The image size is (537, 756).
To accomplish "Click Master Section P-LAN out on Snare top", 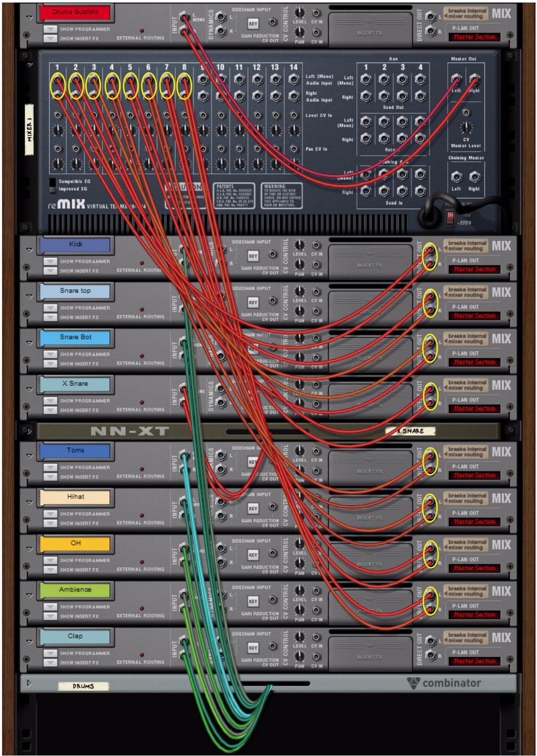I will point(474,316).
